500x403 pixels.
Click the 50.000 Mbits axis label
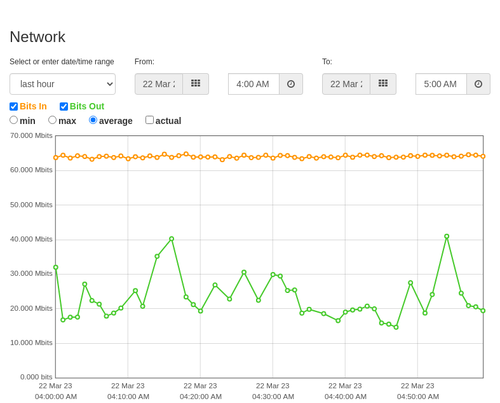[31, 205]
